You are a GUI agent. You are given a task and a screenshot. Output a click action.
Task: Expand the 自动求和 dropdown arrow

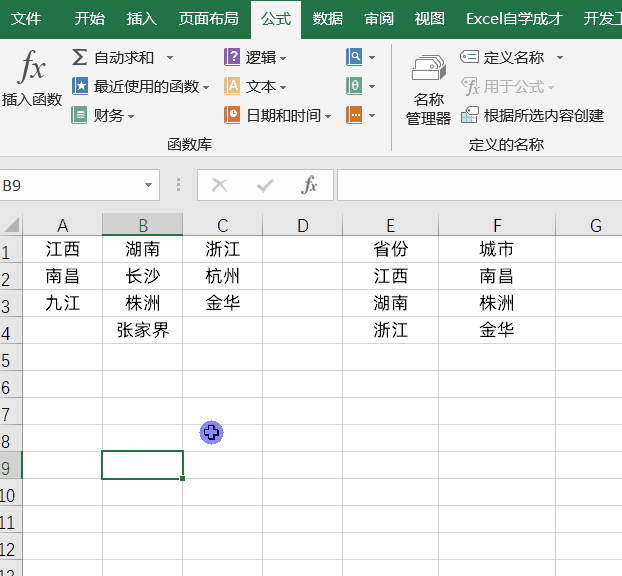pyautogui.click(x=170, y=58)
